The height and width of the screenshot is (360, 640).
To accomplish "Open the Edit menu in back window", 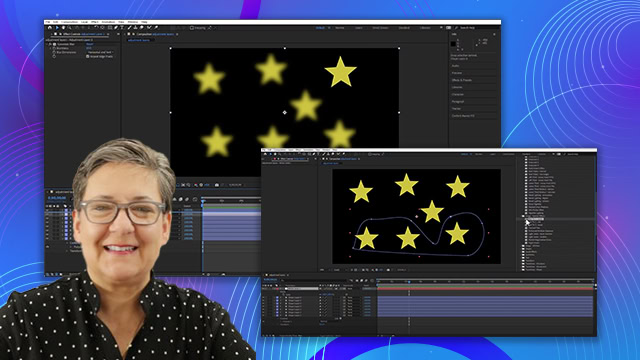I will [x=56, y=22].
